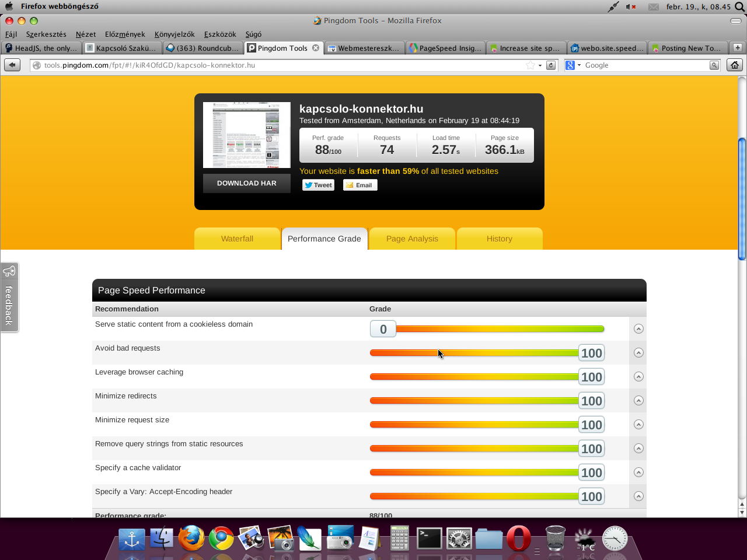
Task: Open the URL bar history dropdown arrow
Action: [540, 65]
